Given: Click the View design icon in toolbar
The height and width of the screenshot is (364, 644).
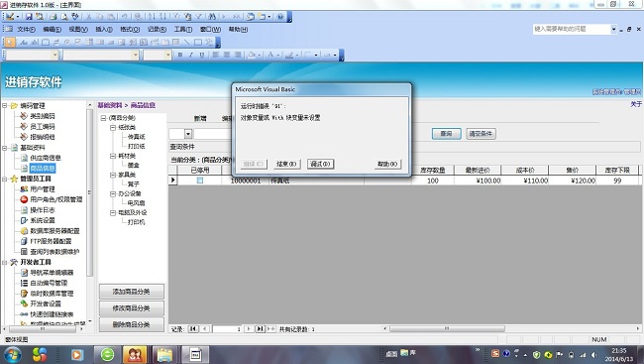Looking at the screenshot, I should (x=10, y=17).
